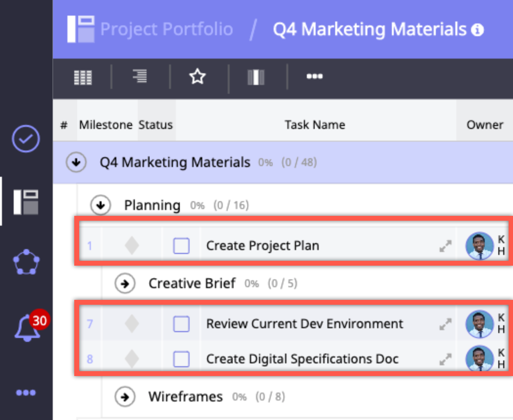This screenshot has height=420, width=513.
Task: Collapse the Planning group arrow
Action: [101, 206]
